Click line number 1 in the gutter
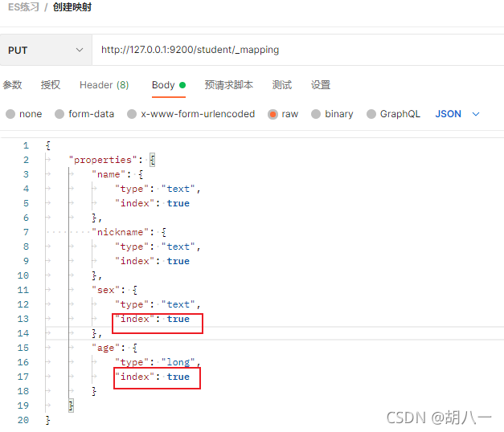Viewport: 504px width, 432px height. point(26,145)
